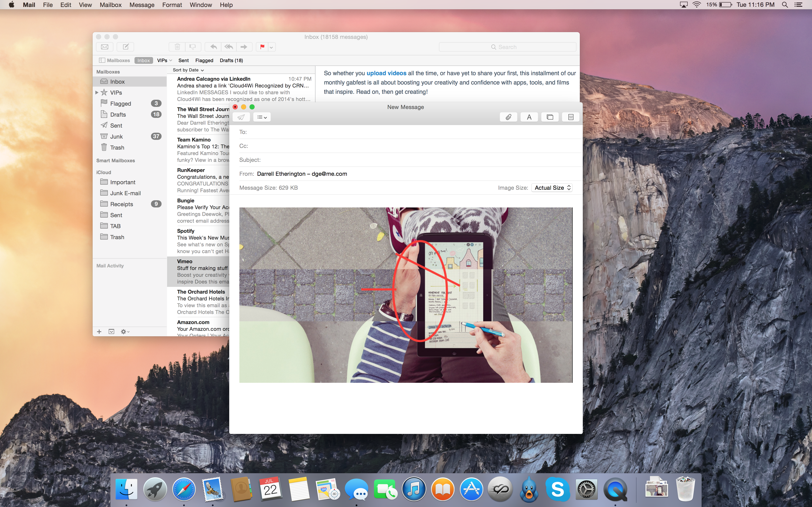This screenshot has height=507, width=812.
Task: Switch to Drafts (18) favorites tab
Action: coord(231,60)
